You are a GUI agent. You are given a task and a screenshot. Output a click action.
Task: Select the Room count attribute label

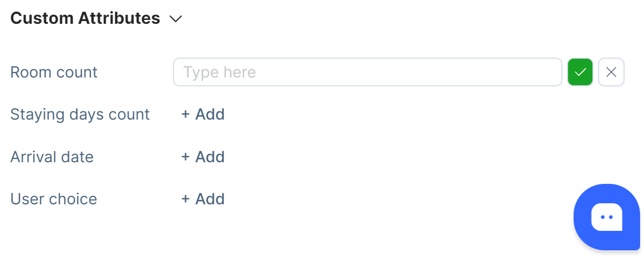click(54, 72)
